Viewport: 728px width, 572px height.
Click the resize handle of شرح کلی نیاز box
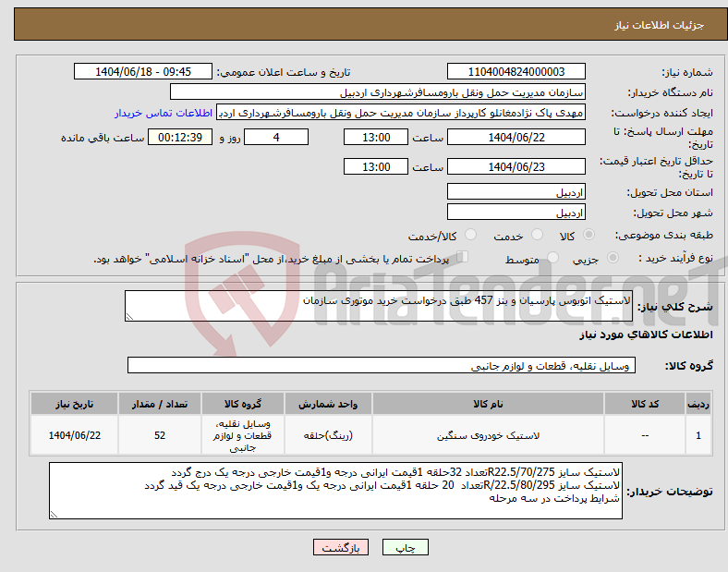(129, 317)
